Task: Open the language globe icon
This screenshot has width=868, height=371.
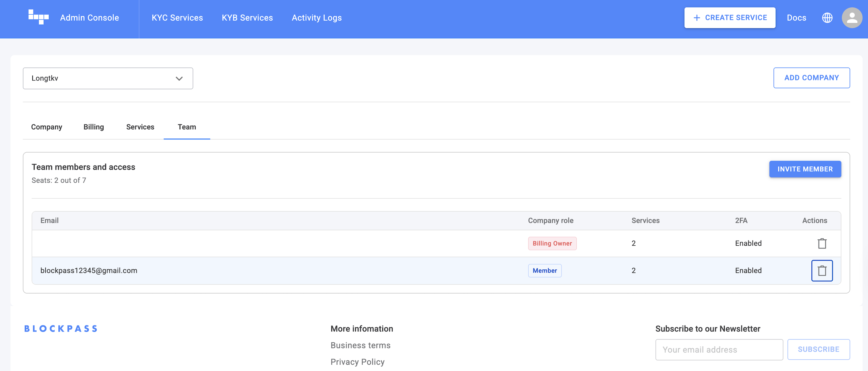Action: [827, 17]
